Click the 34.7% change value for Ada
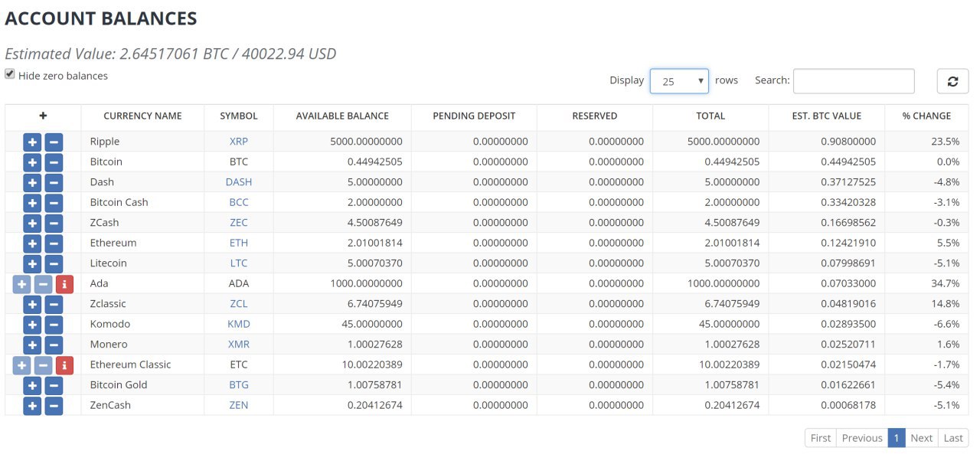Image resolution: width=980 pixels, height=464 pixels. click(x=946, y=283)
